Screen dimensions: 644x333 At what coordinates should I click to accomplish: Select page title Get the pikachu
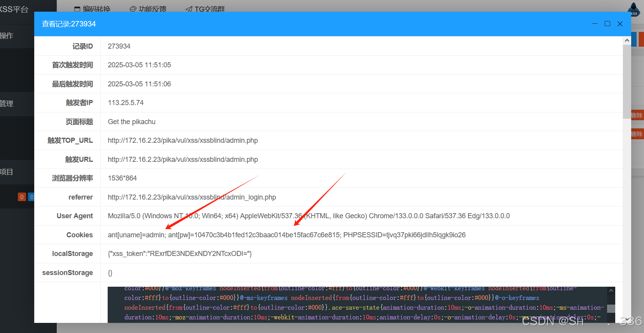[131, 122]
